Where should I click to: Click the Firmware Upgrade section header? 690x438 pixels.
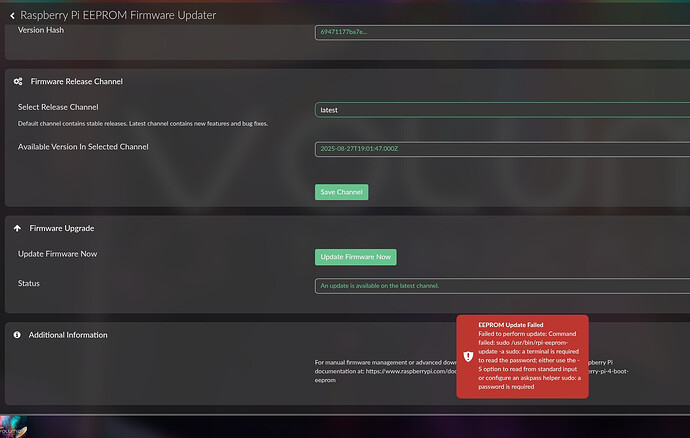tap(62, 228)
